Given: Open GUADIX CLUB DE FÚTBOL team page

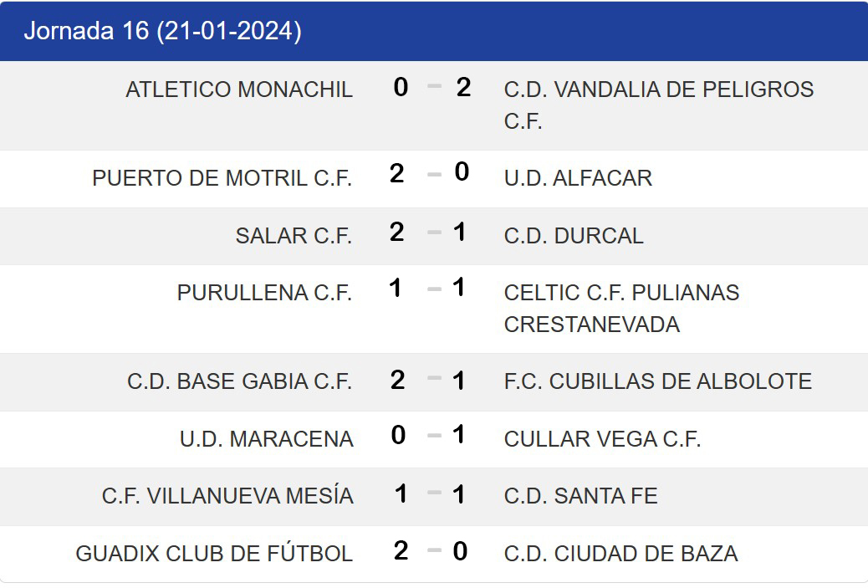Looking at the screenshot, I should click(214, 554).
